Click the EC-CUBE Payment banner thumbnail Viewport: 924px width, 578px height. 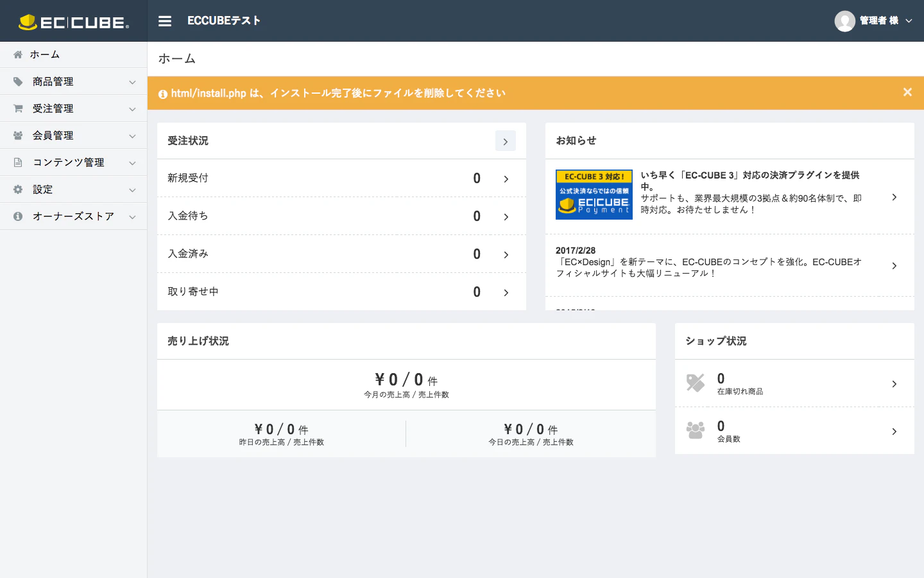coord(594,195)
